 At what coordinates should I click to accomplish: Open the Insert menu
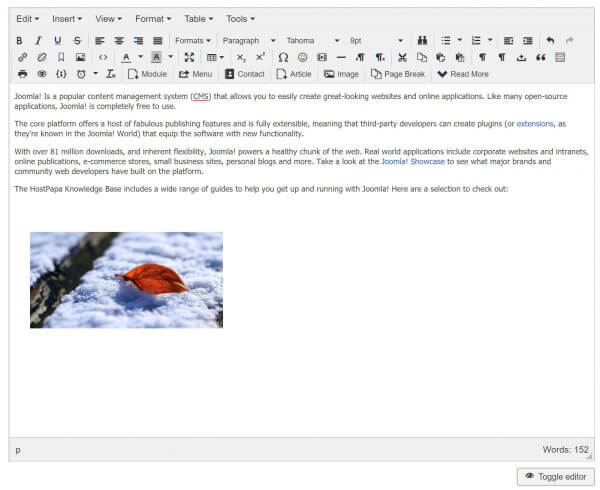[x=67, y=19]
